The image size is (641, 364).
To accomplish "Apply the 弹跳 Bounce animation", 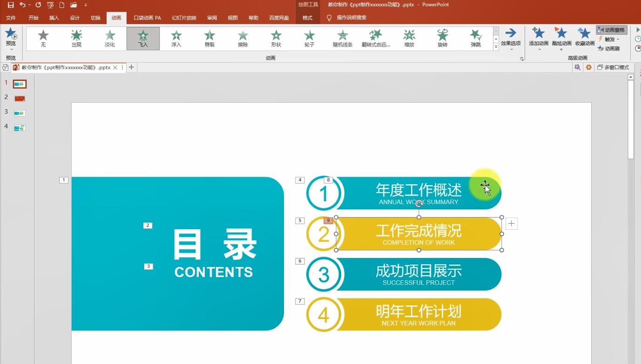I will point(475,38).
